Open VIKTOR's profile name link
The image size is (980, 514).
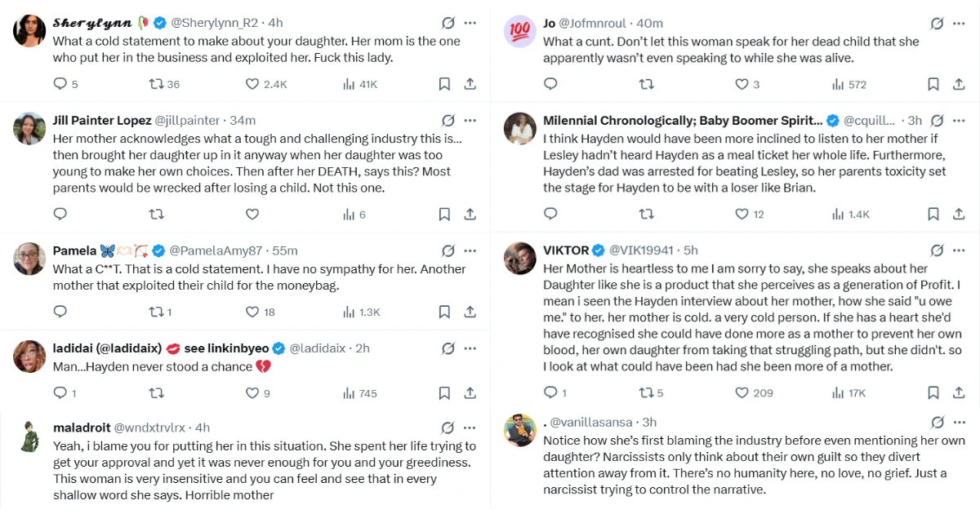[566, 250]
